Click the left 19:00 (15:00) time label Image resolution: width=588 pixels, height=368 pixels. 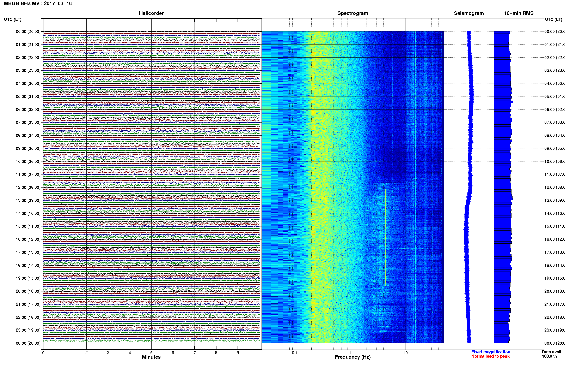[28, 278]
